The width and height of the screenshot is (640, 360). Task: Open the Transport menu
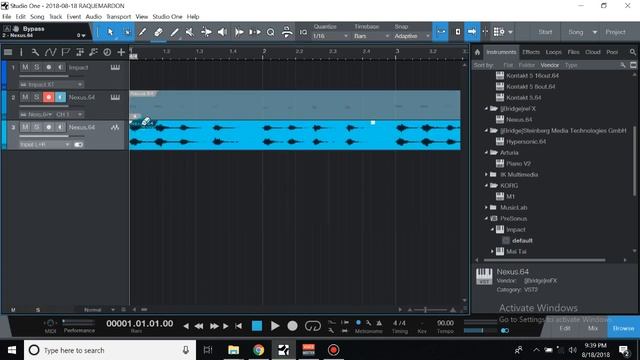click(x=119, y=17)
